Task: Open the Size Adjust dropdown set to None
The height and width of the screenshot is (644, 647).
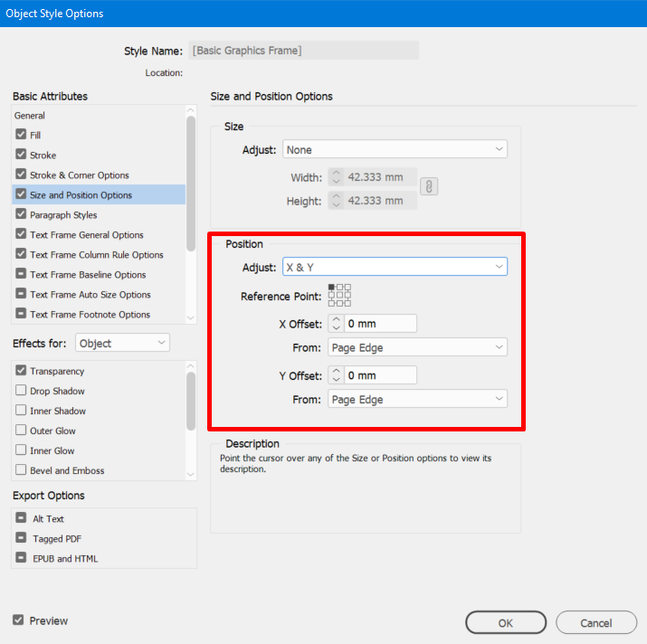Action: (x=395, y=149)
